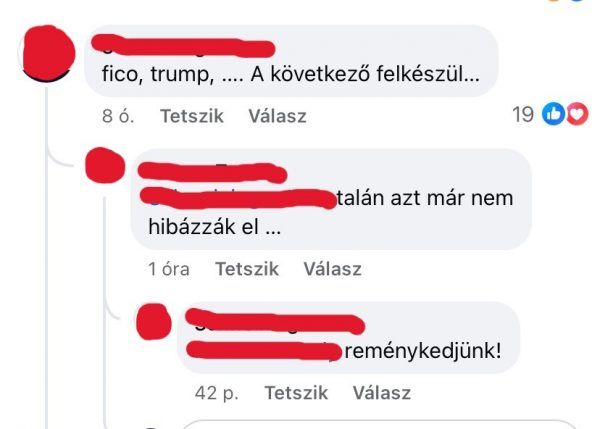Like the 'fico, trump' comment with Tetszik
600x429 pixels.
192,116
